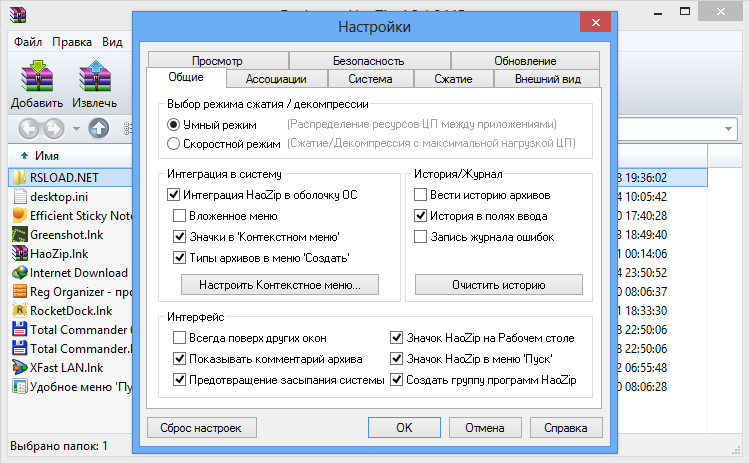Toggle Типы архивов в меню 'Создать' checkbox

[179, 258]
